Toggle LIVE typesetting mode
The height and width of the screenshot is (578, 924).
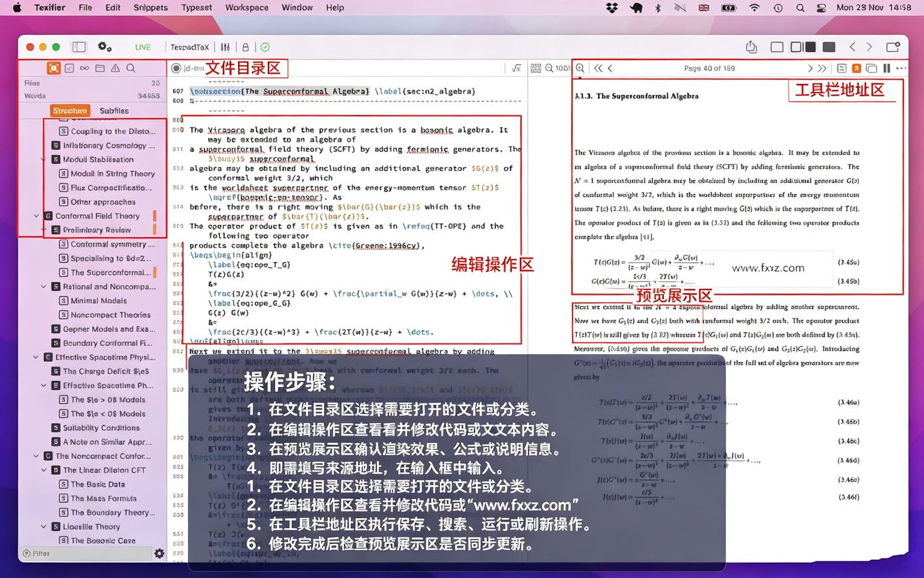[143, 47]
